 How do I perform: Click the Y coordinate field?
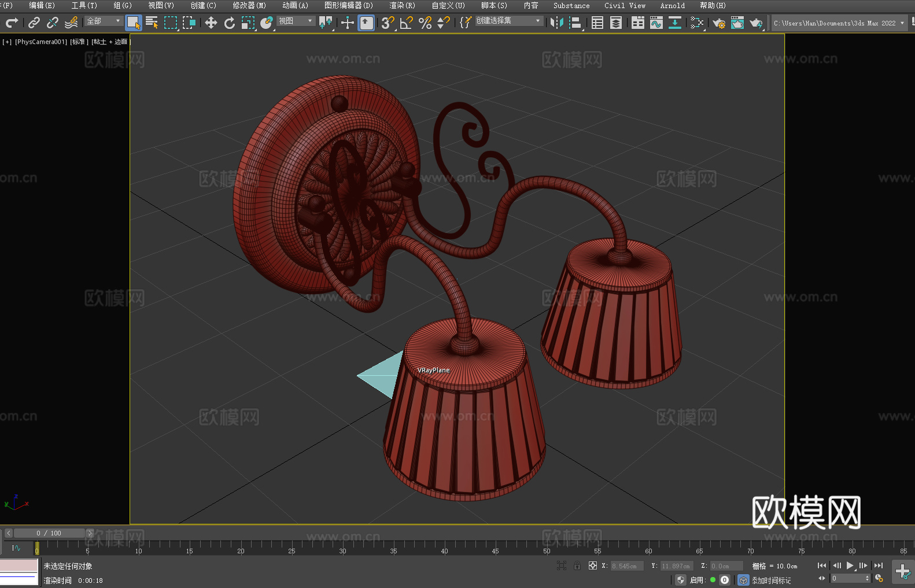pos(677,566)
